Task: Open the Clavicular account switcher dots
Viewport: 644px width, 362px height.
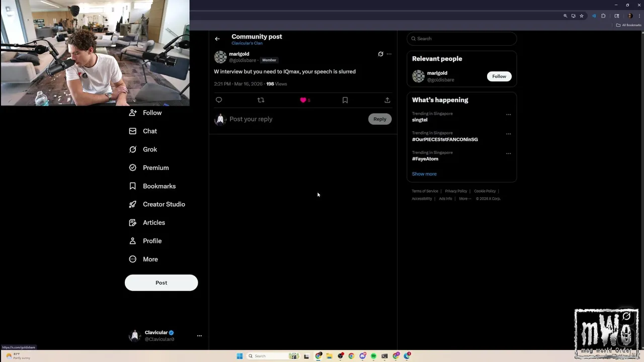Action: point(199,336)
